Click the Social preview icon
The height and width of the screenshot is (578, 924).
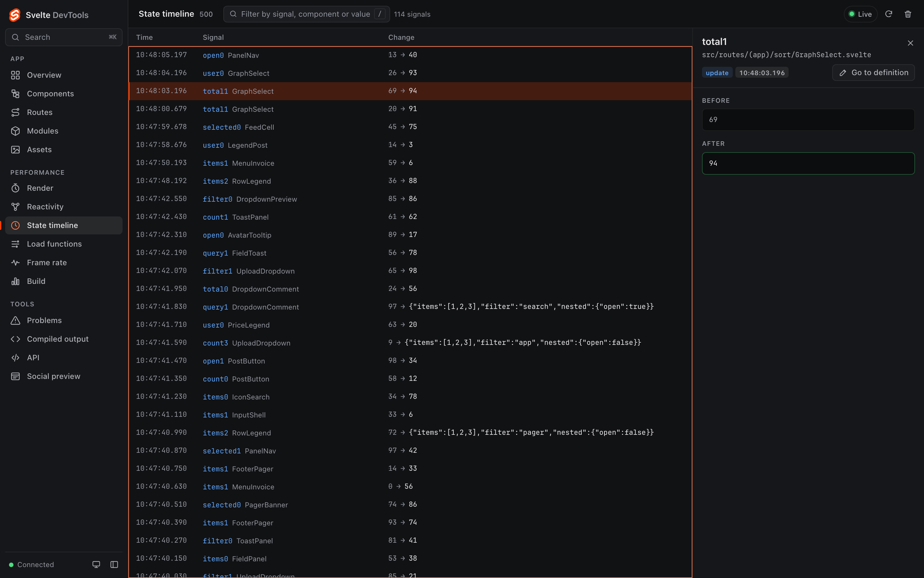(15, 376)
